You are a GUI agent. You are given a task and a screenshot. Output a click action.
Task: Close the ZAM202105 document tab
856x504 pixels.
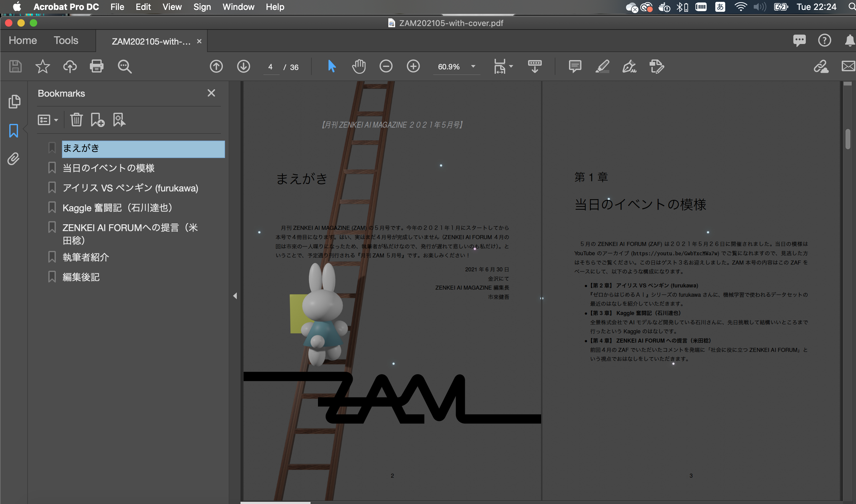199,42
